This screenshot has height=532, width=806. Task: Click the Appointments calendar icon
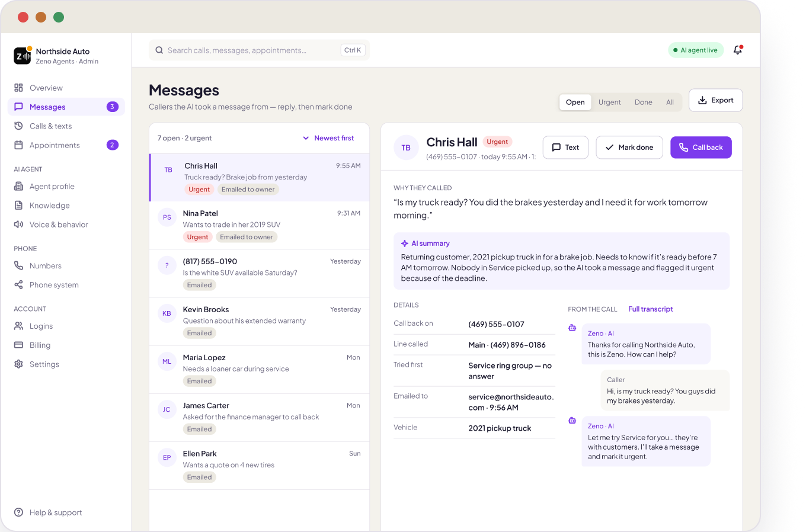click(18, 145)
